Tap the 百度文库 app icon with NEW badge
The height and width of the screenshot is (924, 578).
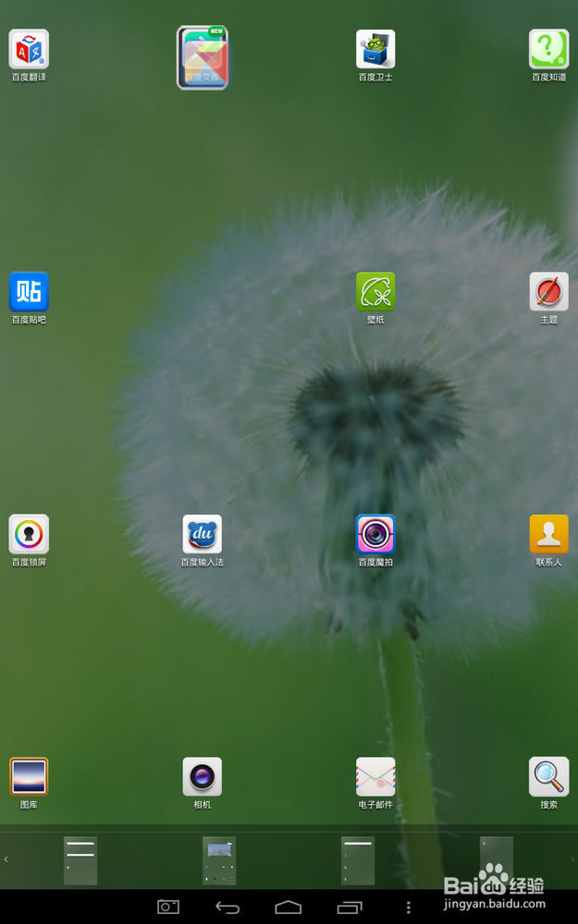[x=203, y=57]
